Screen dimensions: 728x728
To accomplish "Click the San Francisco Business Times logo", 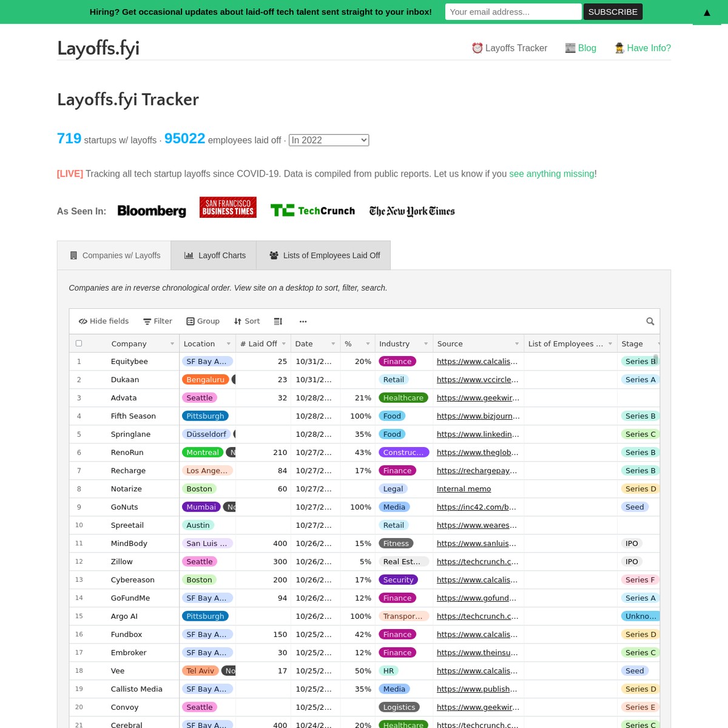I will [x=228, y=207].
